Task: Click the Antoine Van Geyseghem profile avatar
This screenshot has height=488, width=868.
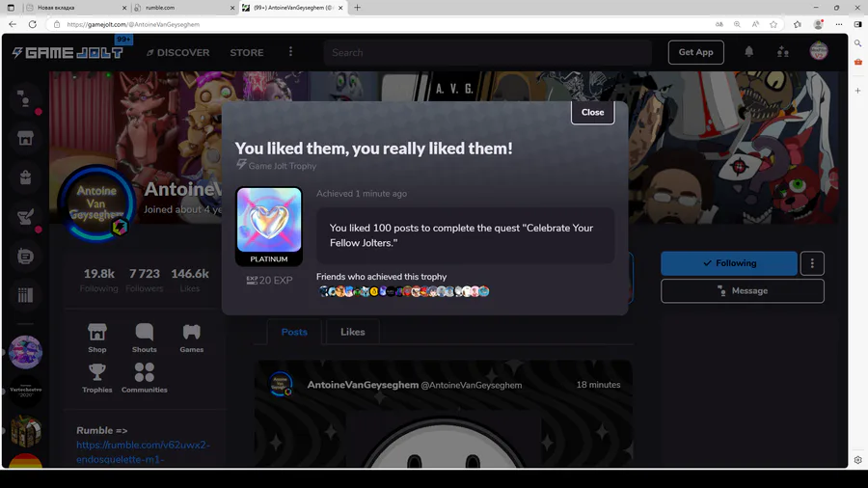Action: [96, 203]
